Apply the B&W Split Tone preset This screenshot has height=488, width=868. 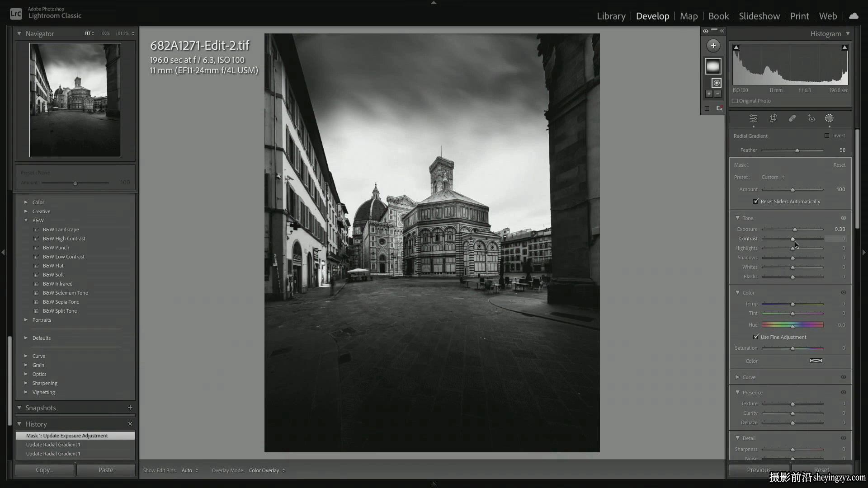coord(60,311)
